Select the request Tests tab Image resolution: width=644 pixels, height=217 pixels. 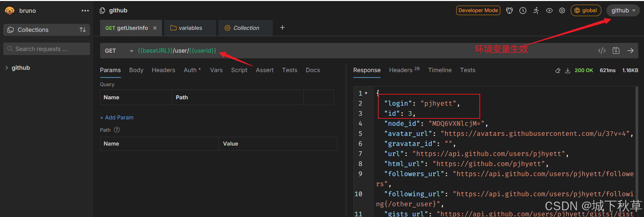(290, 70)
